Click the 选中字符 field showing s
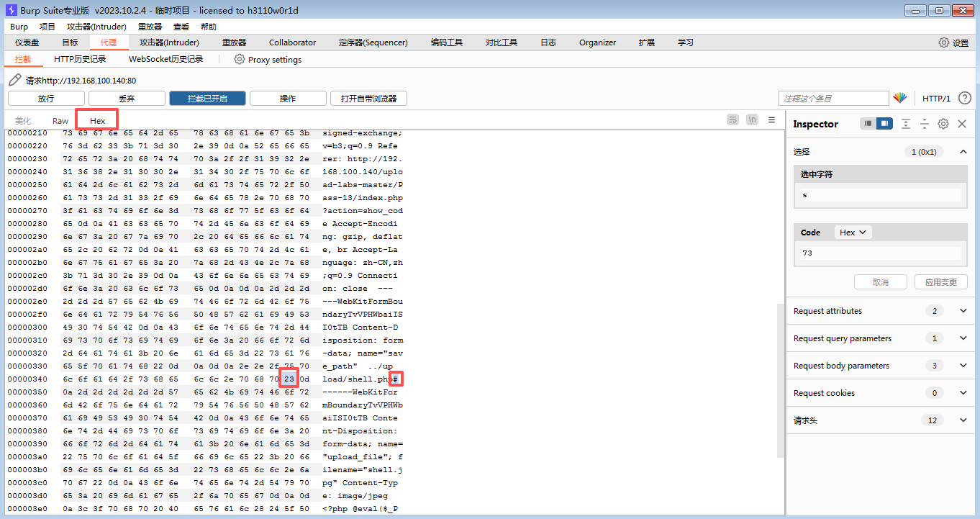The height and width of the screenshot is (519, 980). (880, 195)
